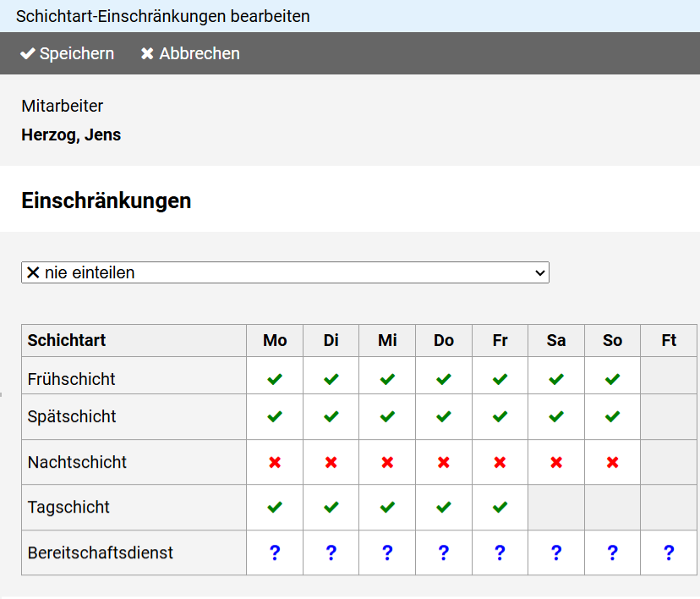Click Bereitschaftsdienst question mark on So
Viewport: 700px width, 599px height.
pos(612,552)
